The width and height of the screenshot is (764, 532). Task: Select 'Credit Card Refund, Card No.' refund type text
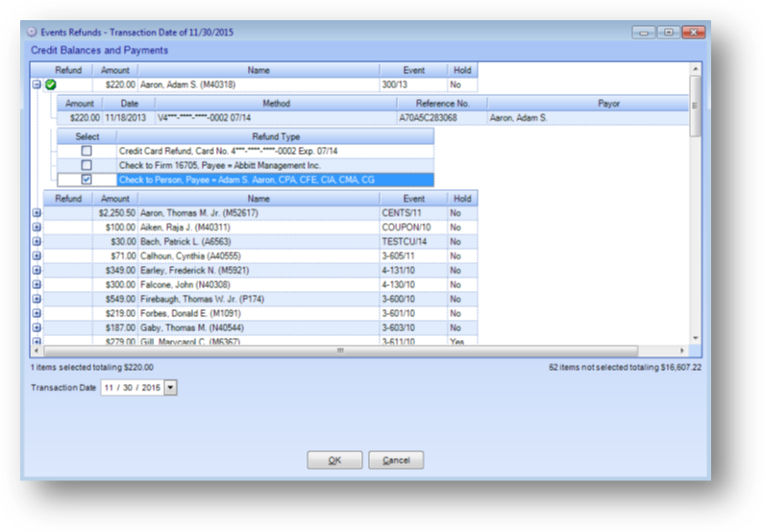point(228,151)
